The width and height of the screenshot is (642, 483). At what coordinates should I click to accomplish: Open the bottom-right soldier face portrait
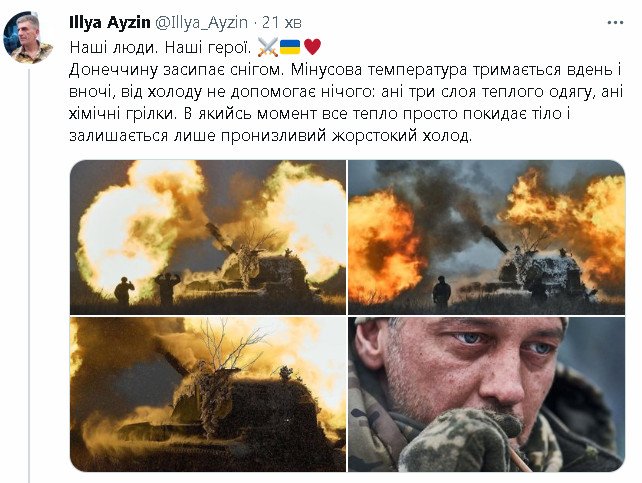tap(486, 394)
